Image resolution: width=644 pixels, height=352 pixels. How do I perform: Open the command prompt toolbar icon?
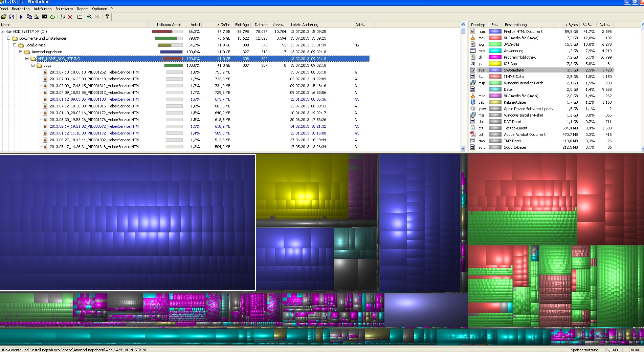[x=45, y=17]
